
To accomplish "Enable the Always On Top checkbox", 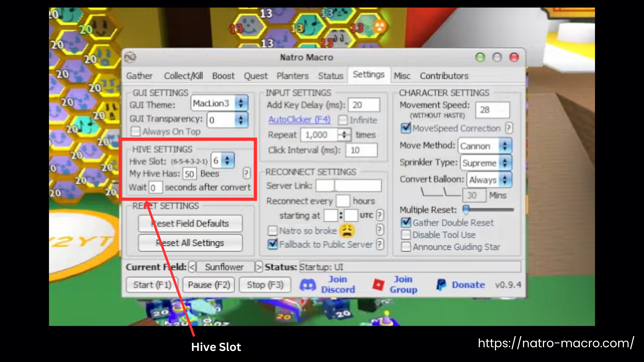I will [136, 131].
